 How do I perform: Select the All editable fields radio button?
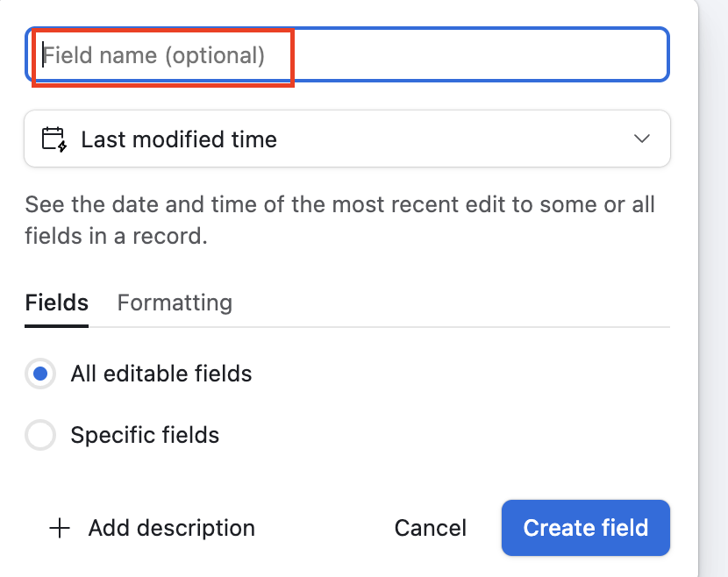tap(40, 374)
